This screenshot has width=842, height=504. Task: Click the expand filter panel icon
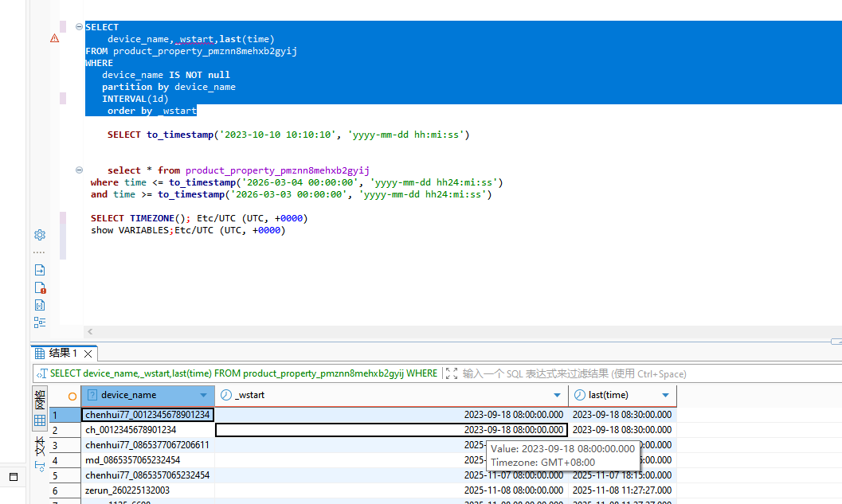click(x=452, y=373)
